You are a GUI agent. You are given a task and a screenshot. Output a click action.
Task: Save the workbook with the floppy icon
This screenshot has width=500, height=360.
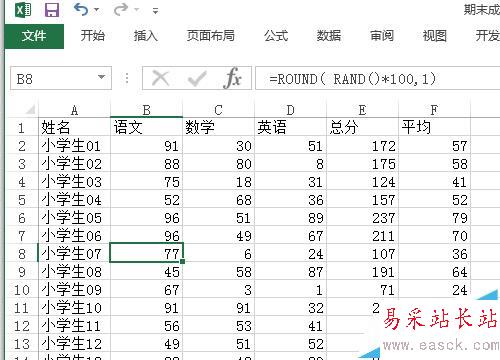click(52, 10)
